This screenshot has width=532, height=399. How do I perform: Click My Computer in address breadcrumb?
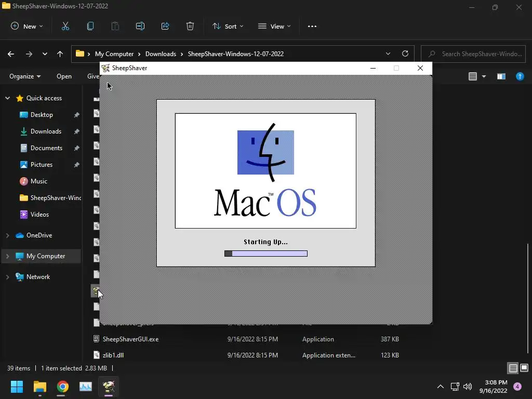coord(114,54)
